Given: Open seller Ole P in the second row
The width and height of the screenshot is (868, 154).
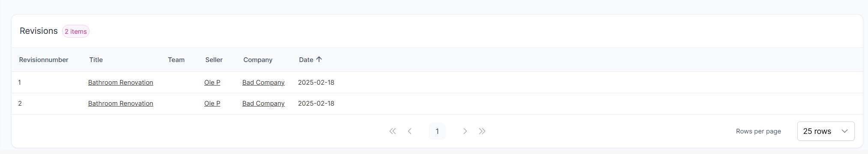Looking at the screenshot, I should tap(212, 104).
